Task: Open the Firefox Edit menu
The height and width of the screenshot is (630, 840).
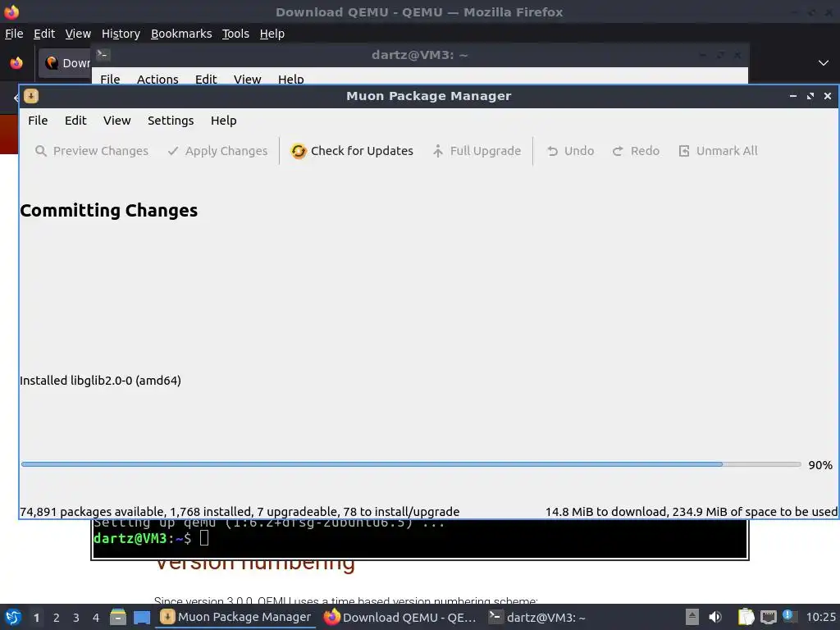Action: click(x=44, y=34)
